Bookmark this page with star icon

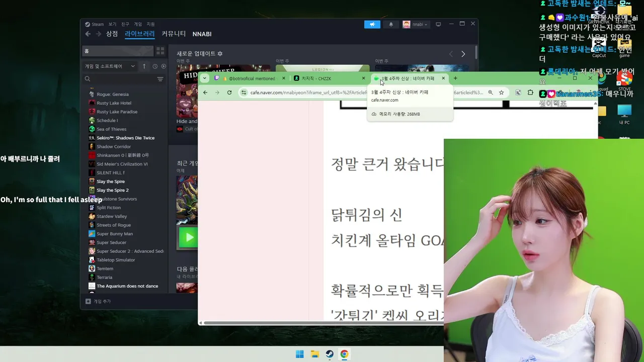click(501, 93)
